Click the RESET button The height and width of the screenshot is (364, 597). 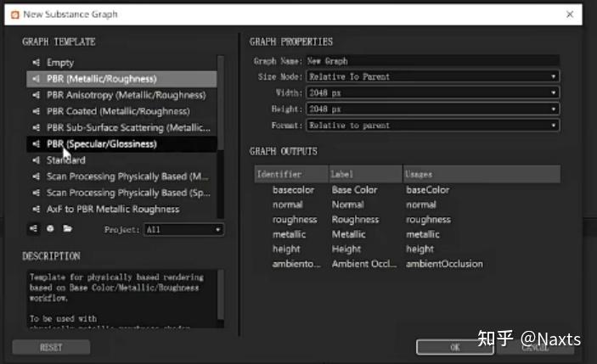pyautogui.click(x=51, y=347)
